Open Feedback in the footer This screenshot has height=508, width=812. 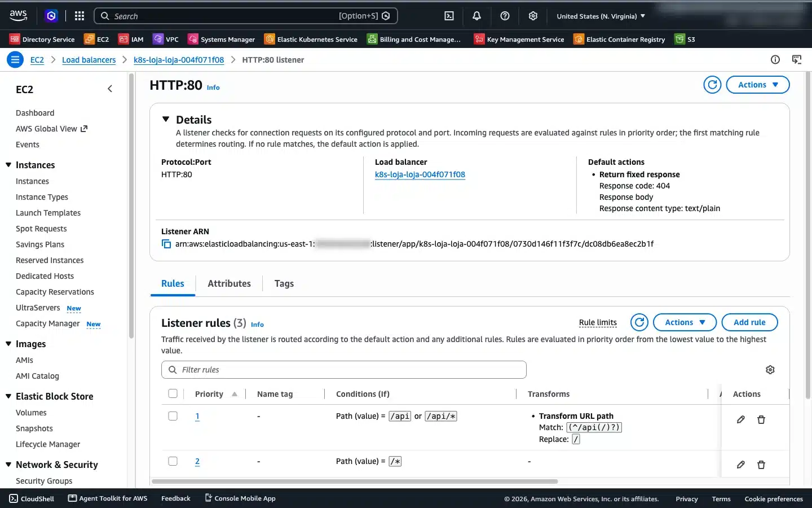(x=175, y=498)
